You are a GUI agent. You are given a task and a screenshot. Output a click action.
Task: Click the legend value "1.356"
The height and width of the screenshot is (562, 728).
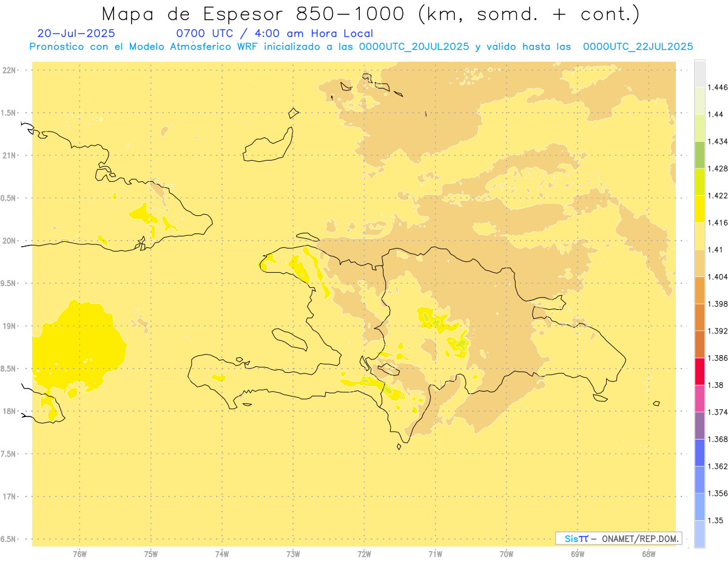click(x=719, y=493)
